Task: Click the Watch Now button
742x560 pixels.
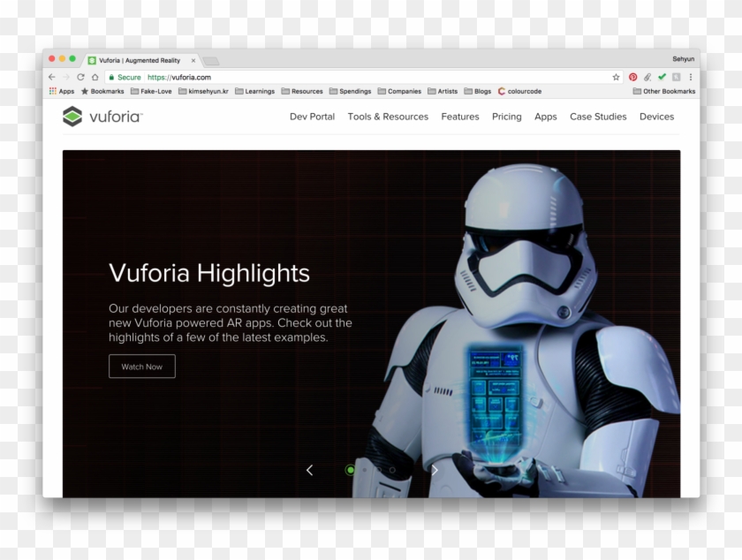Action: click(142, 366)
